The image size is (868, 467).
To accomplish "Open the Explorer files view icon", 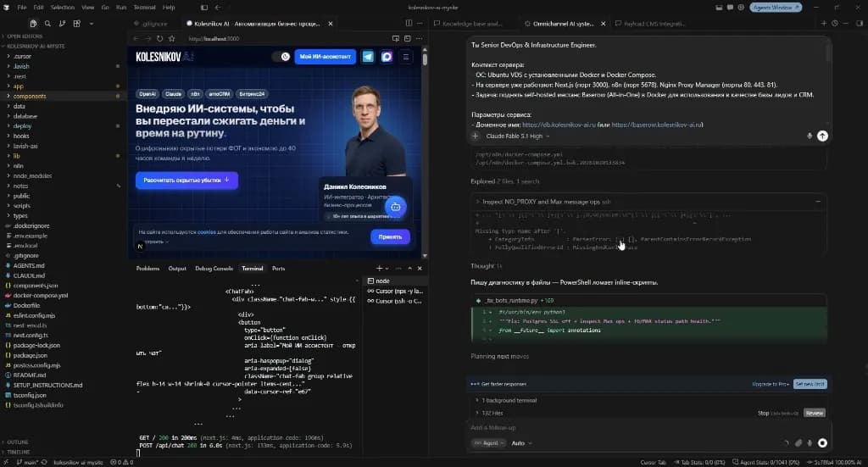I will 33,24.
